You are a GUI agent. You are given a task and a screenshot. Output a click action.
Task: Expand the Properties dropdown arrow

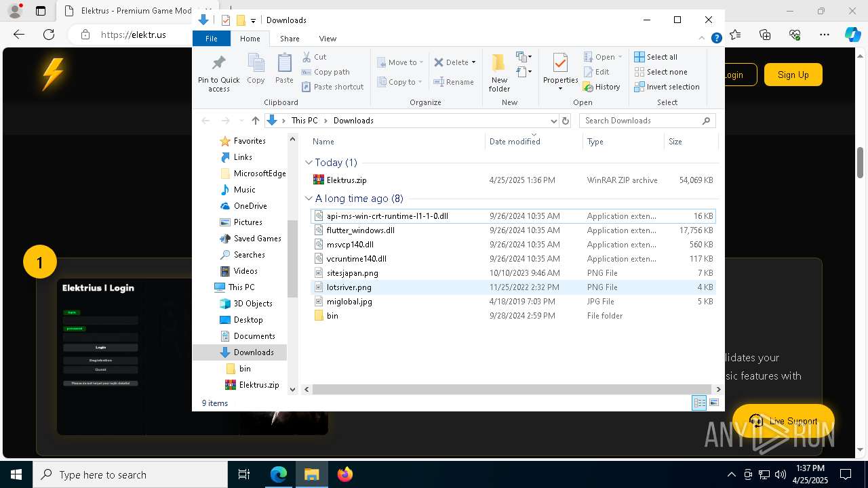pyautogui.click(x=560, y=89)
